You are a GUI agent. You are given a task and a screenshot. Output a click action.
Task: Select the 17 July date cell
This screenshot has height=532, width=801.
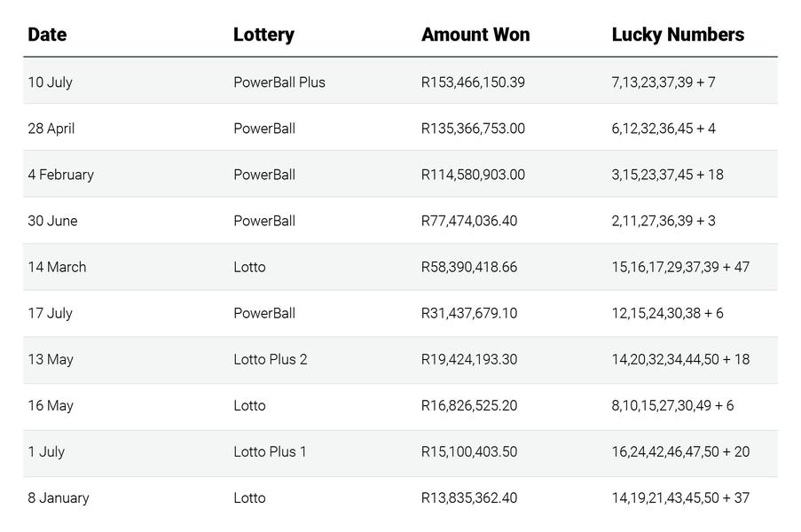50,313
